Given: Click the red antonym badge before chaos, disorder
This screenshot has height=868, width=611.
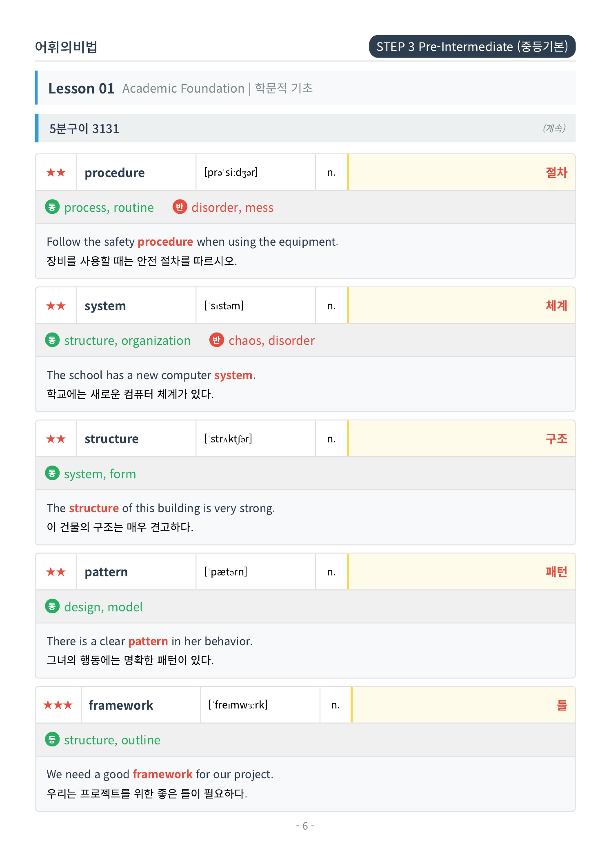Looking at the screenshot, I should 216,340.
